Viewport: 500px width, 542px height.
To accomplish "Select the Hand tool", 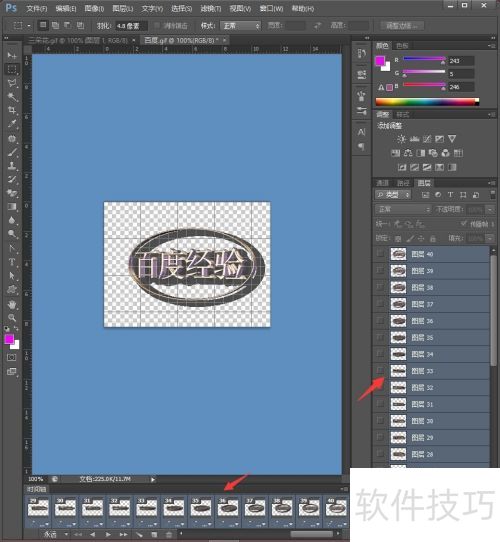I will click(x=12, y=305).
